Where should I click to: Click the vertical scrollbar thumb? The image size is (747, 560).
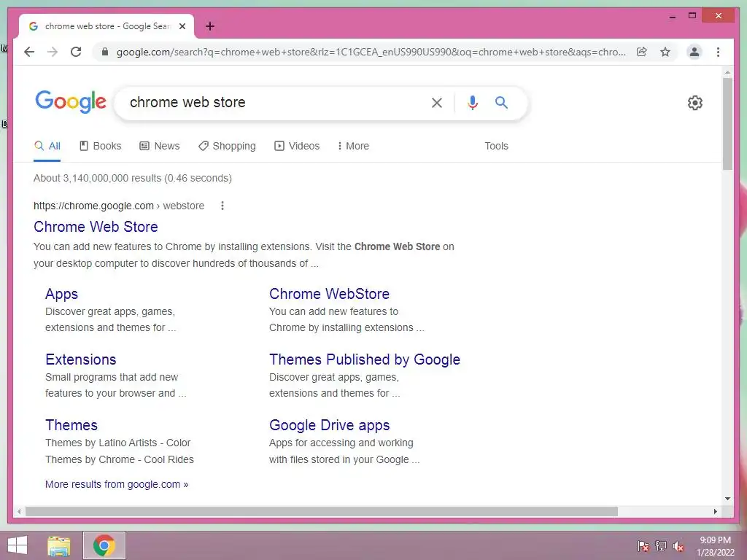point(727,124)
